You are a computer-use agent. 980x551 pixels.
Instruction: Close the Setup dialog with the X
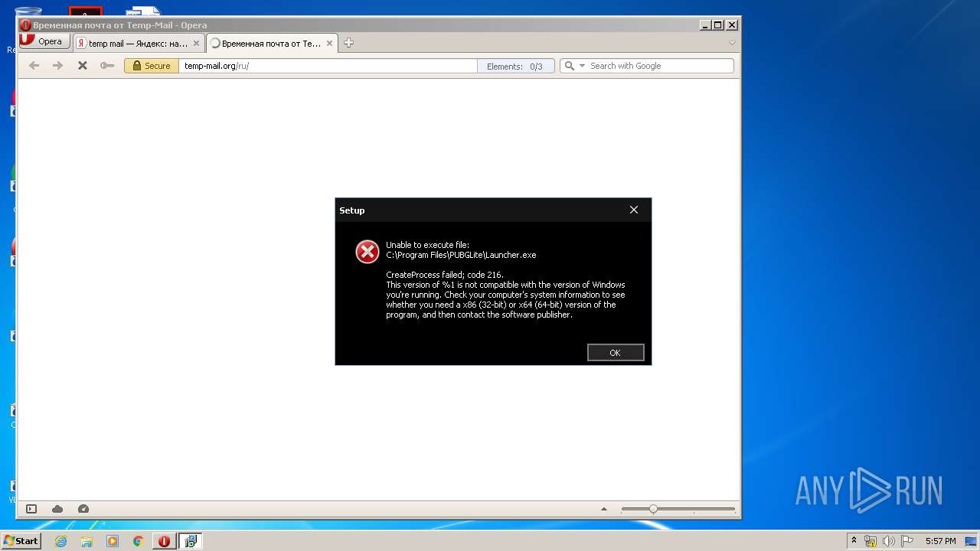coord(634,210)
